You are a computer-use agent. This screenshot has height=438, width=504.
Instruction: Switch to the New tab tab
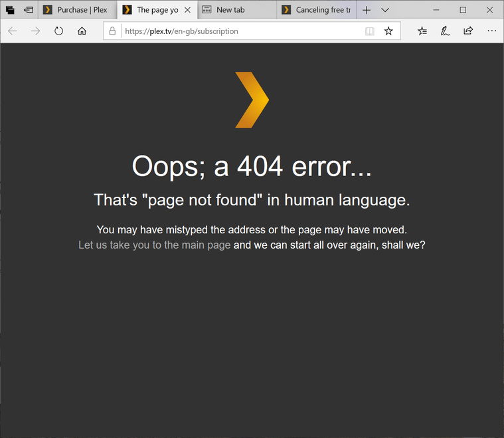pyautogui.click(x=236, y=10)
